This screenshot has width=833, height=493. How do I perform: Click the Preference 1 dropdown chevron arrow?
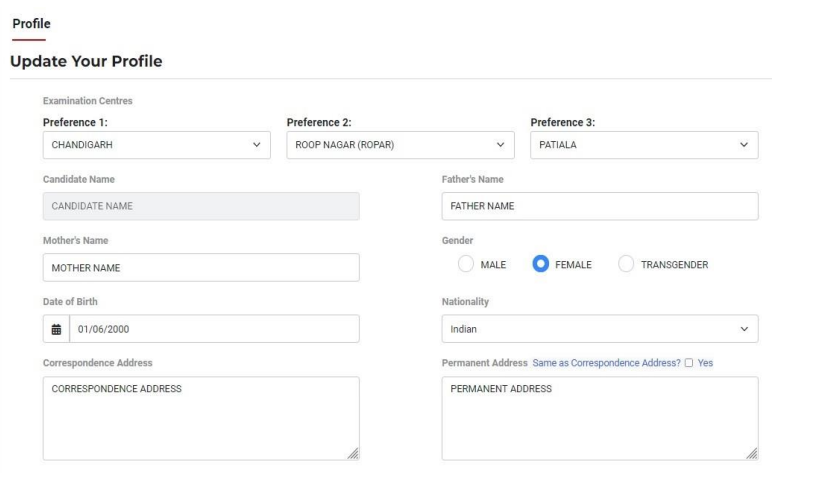point(257,144)
